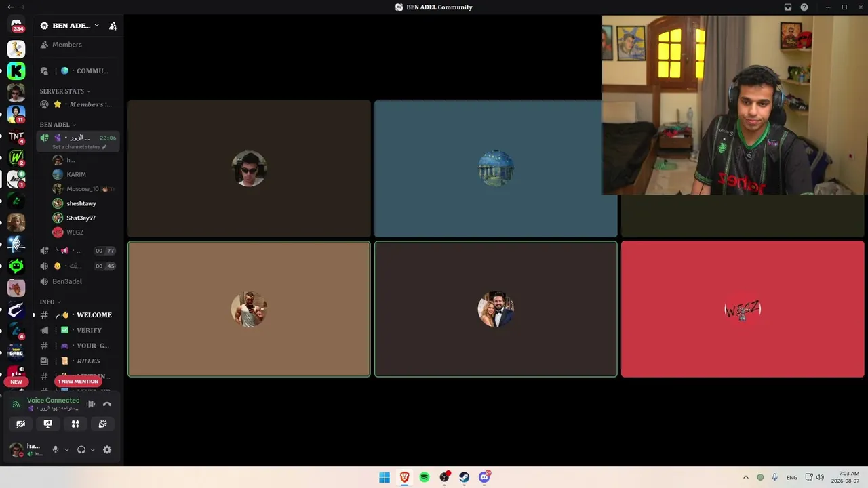Open the YOUR-G... channel
868x488 pixels.
point(77,346)
